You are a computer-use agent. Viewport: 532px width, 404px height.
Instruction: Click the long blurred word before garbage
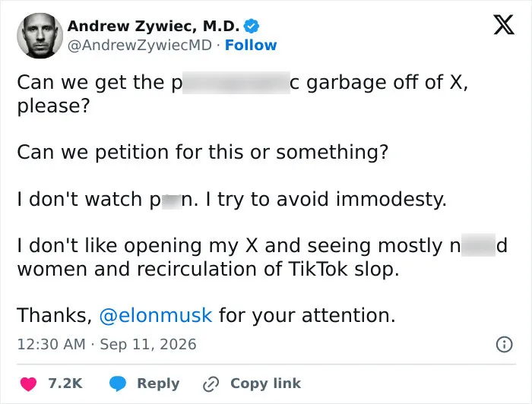(236, 82)
